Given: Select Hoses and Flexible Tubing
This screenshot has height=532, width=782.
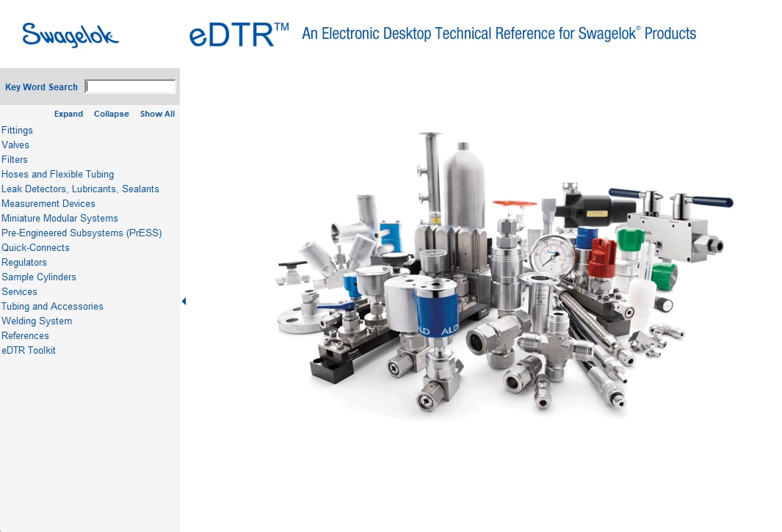Looking at the screenshot, I should (x=57, y=175).
